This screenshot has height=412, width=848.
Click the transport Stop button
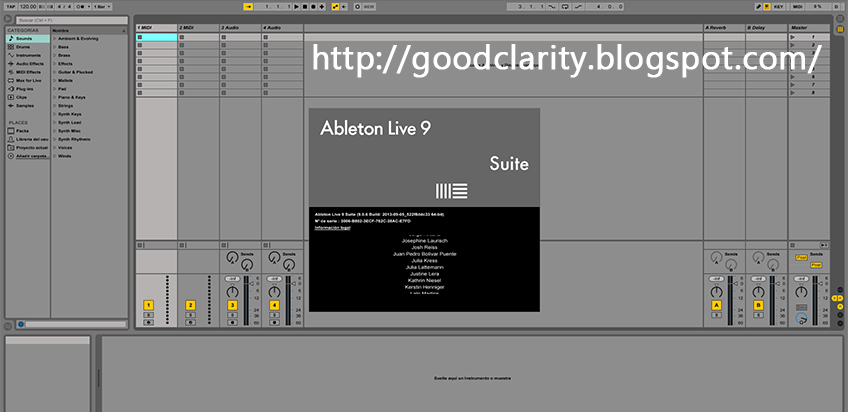[304, 6]
